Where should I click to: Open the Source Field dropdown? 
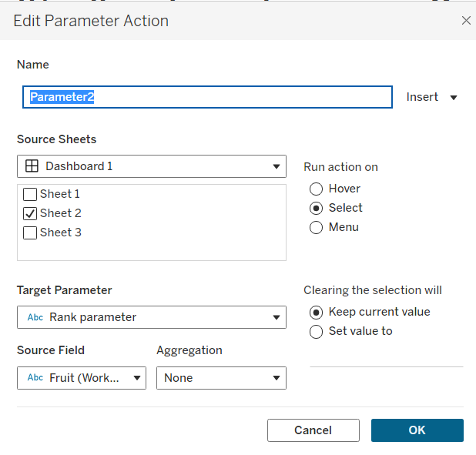tap(136, 378)
